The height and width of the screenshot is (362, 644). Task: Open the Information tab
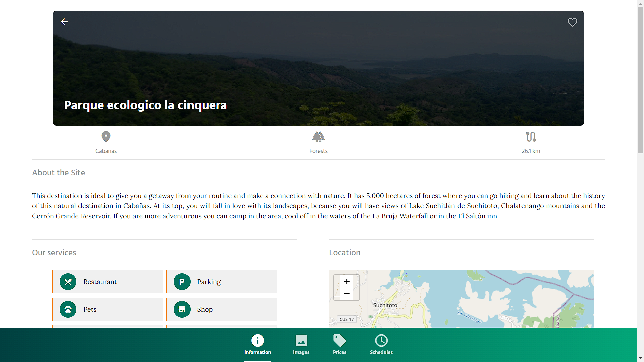tap(258, 345)
